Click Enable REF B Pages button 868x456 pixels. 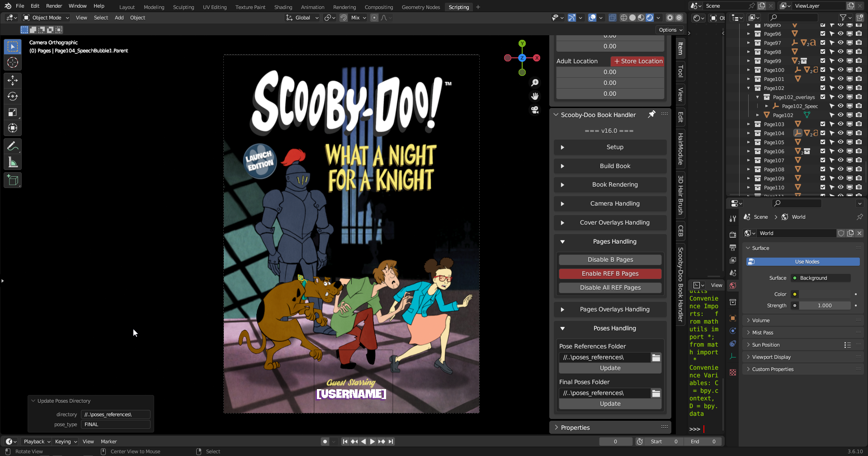[610, 274]
